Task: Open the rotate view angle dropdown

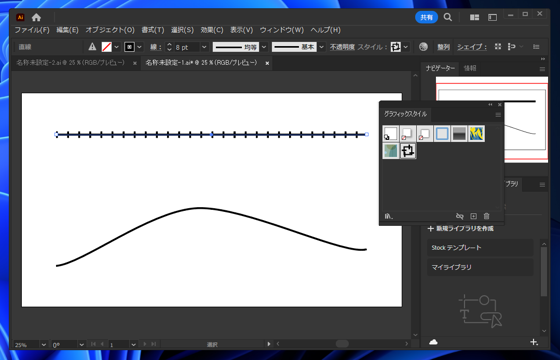Action: (x=81, y=345)
